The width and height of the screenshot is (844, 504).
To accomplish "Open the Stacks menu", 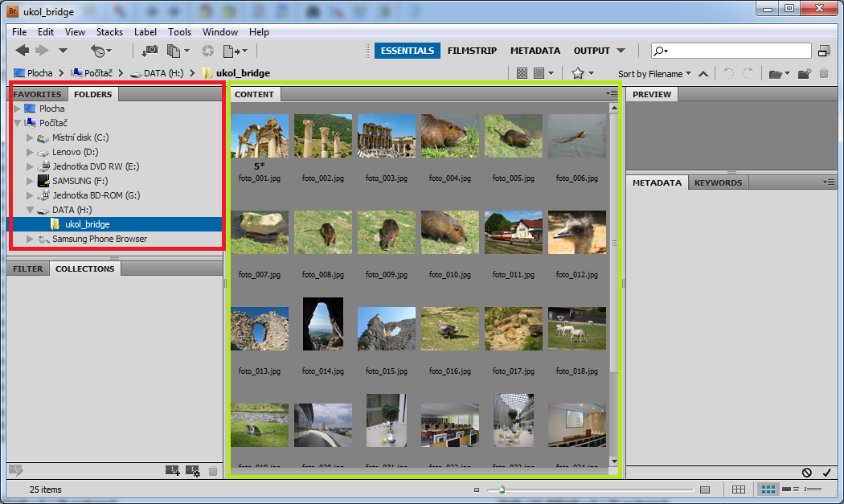I will [109, 32].
